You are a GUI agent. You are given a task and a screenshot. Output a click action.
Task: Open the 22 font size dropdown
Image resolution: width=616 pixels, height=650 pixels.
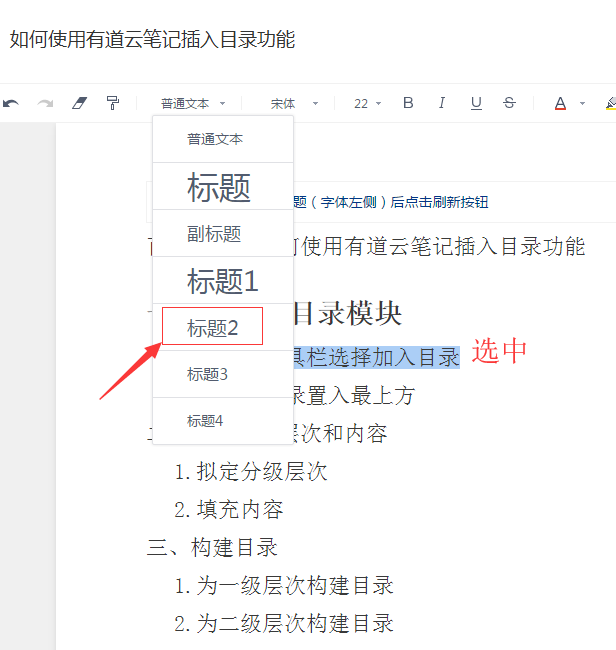[367, 104]
